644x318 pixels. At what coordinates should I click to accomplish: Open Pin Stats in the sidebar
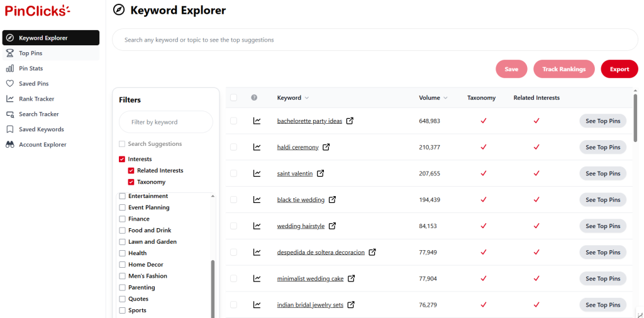tap(50, 69)
